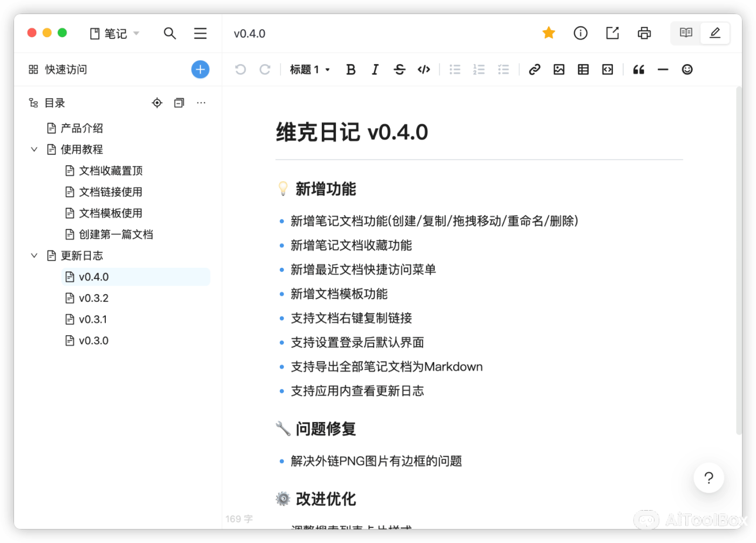Insert an image using the toolbar icon
The image size is (756, 543).
(559, 69)
